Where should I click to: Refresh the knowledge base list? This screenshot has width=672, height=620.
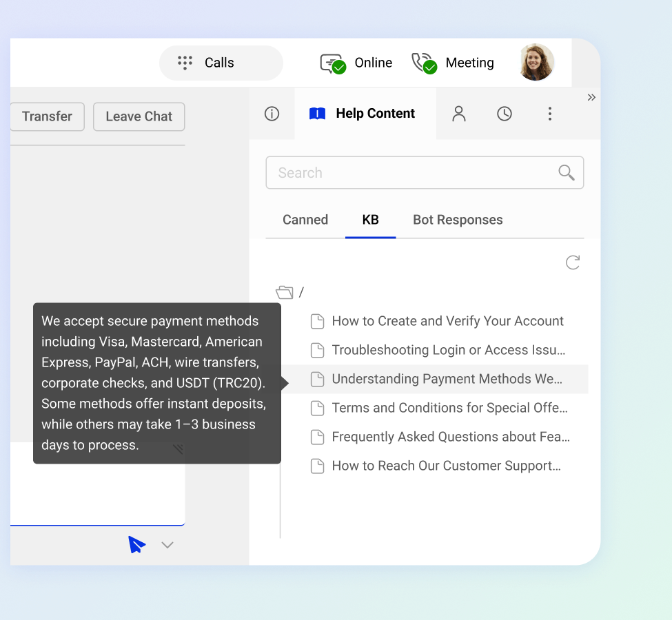click(x=573, y=262)
